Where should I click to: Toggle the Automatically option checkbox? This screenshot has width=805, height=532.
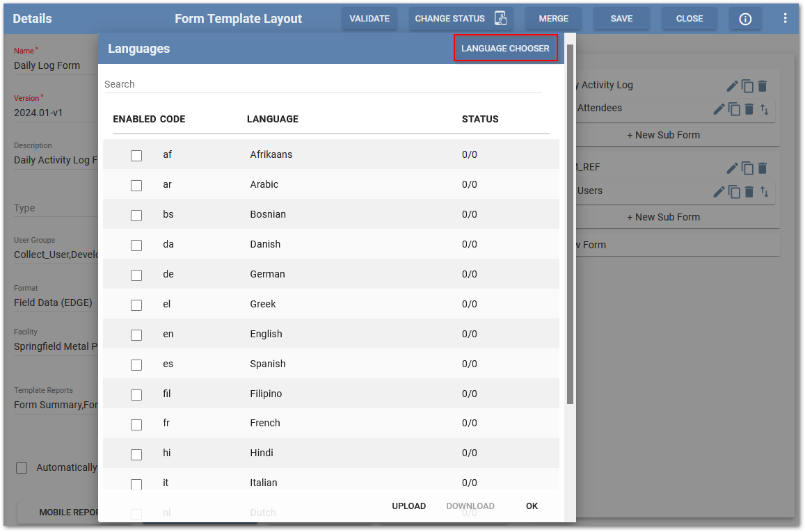point(22,467)
